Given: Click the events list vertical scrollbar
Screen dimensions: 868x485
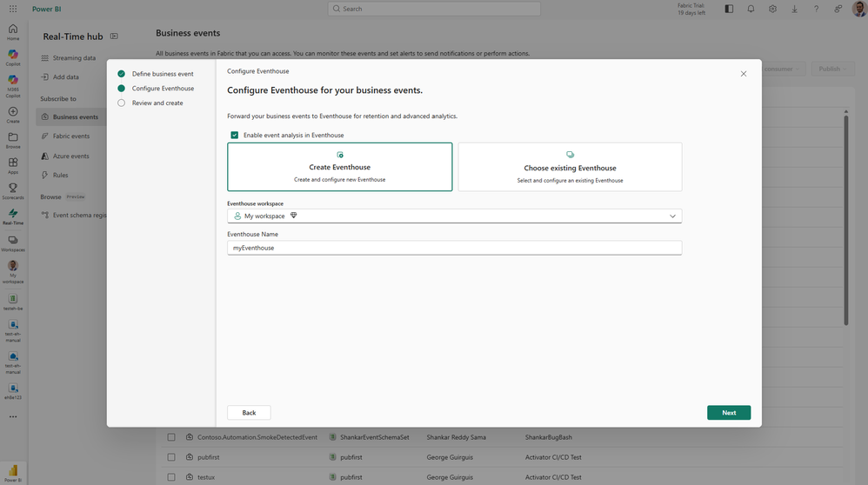Looking at the screenshot, I should [846, 218].
